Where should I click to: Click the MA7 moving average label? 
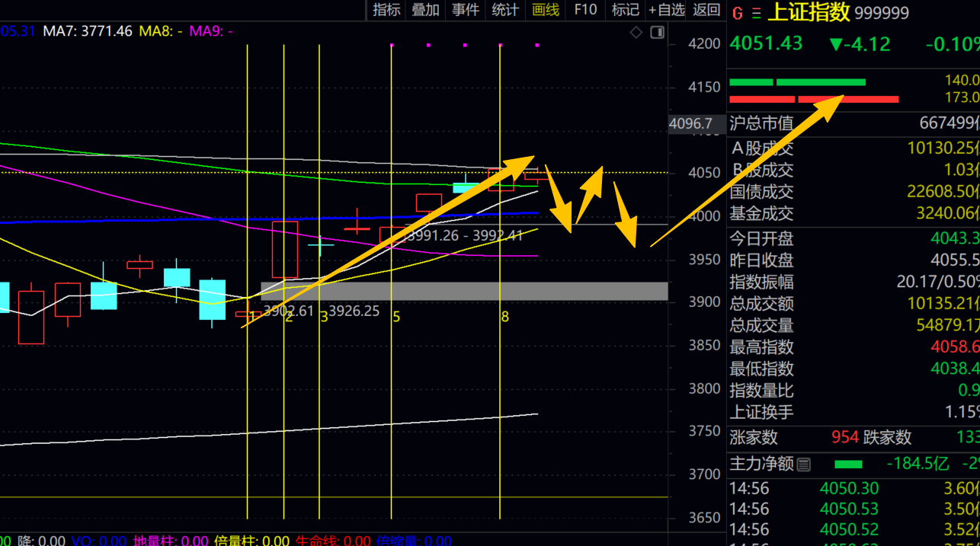pos(88,31)
